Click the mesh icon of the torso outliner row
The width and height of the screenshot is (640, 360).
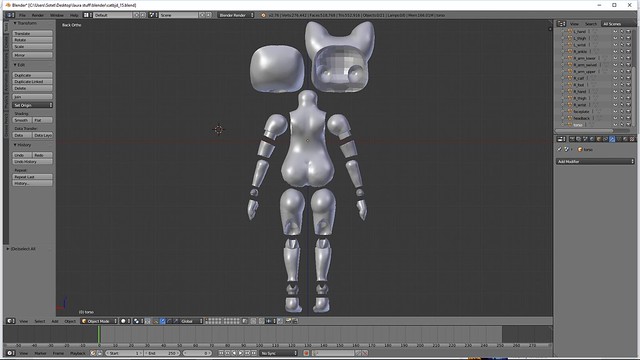[x=570, y=125]
